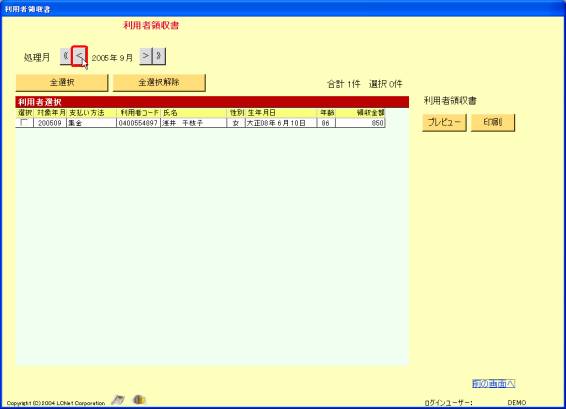Click the 対象年月 cell showing 200509

point(50,123)
